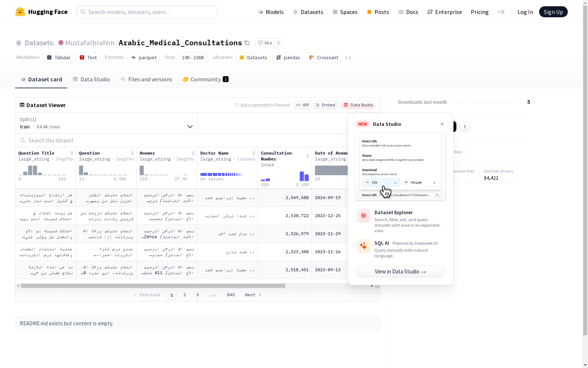The height and width of the screenshot is (368, 588).
Task: Open the API button in Dataset Viewer
Action: (x=302, y=105)
